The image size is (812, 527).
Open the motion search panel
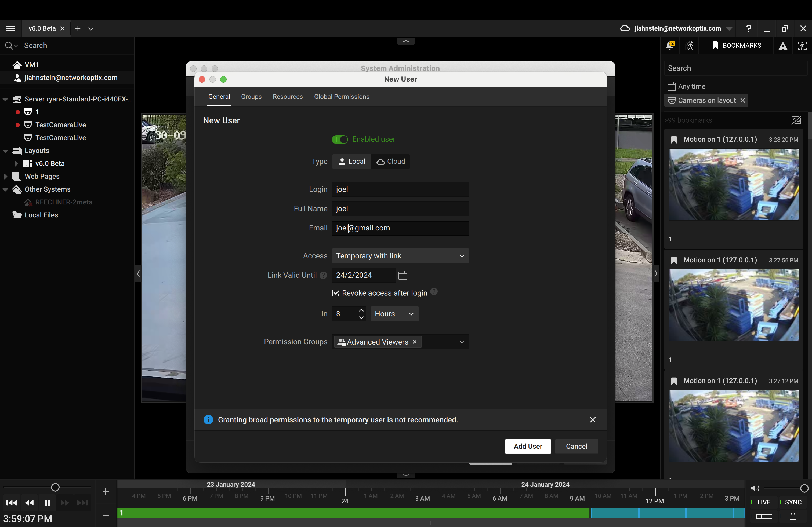point(690,45)
